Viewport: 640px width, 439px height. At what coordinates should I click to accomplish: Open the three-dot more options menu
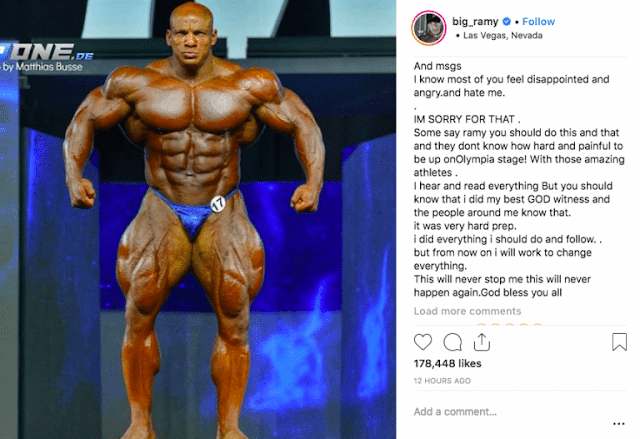pyautogui.click(x=619, y=424)
